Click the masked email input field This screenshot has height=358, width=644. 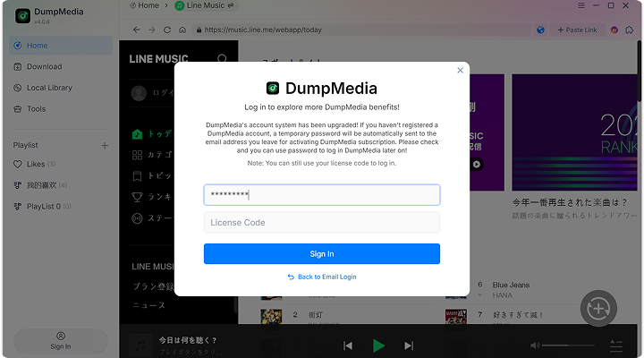coord(322,195)
